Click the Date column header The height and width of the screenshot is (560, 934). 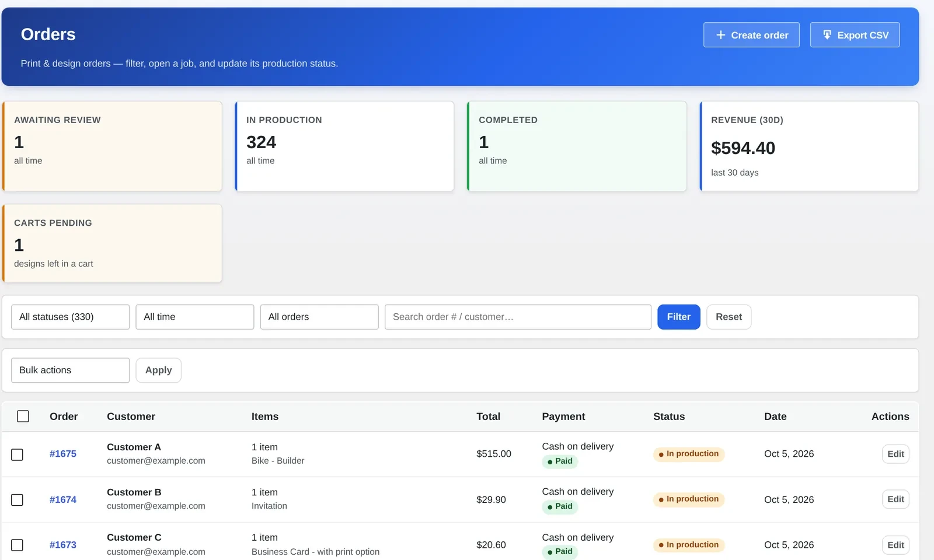click(x=775, y=416)
